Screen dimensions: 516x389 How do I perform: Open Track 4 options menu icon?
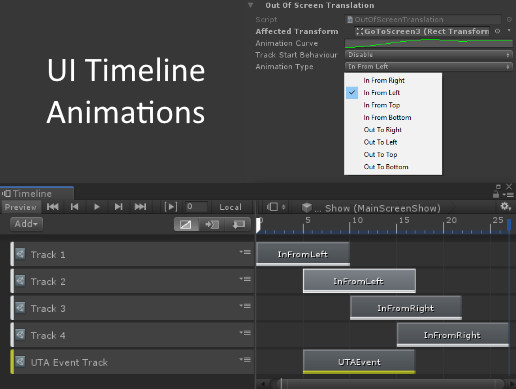[x=245, y=333]
